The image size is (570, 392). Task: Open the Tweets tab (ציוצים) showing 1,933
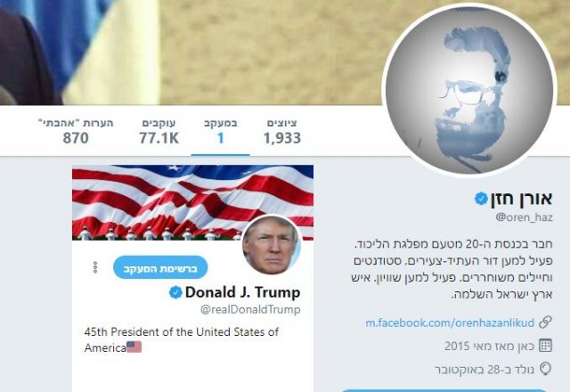[x=282, y=132]
